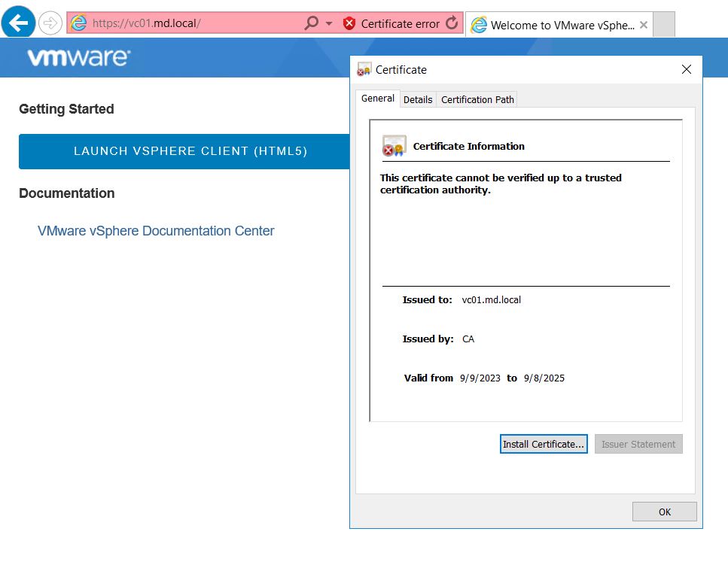Switch to the Certification Path tab
This screenshot has height=568, width=728.
pyautogui.click(x=477, y=100)
